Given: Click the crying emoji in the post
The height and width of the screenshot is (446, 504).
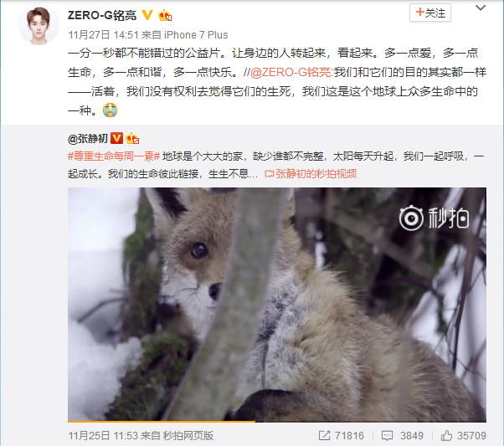Looking at the screenshot, I should (x=110, y=110).
